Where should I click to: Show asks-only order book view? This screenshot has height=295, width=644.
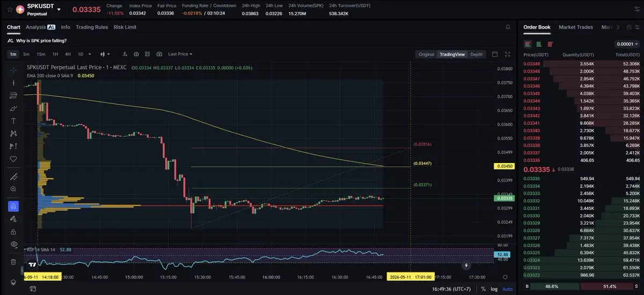tap(550, 44)
